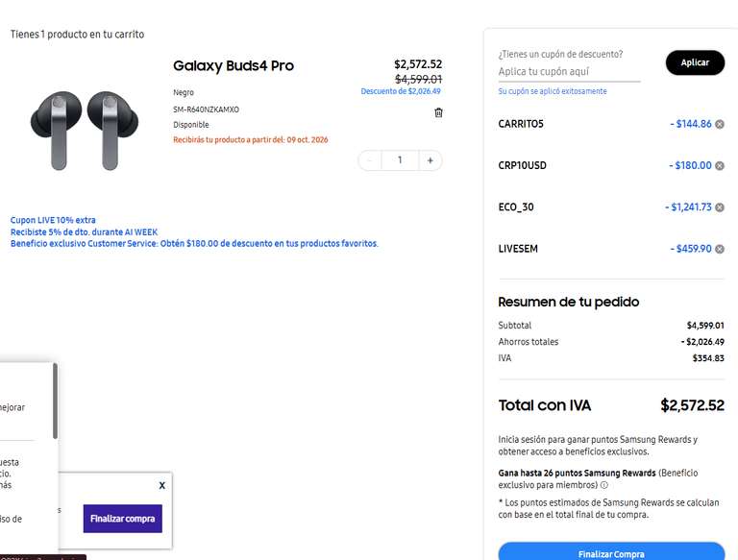738x560 pixels.
Task: Click the Recibiste 5% de dto. AI WEEK text
Action: pyautogui.click(x=84, y=232)
